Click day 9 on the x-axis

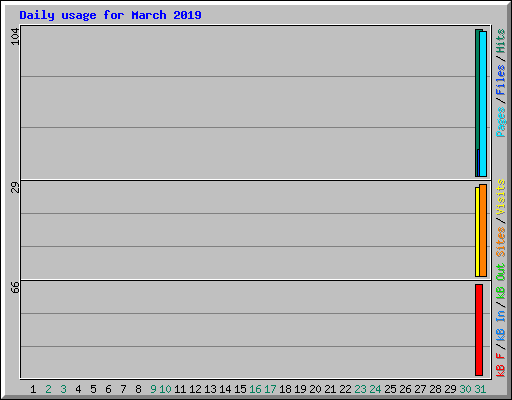pos(153,389)
